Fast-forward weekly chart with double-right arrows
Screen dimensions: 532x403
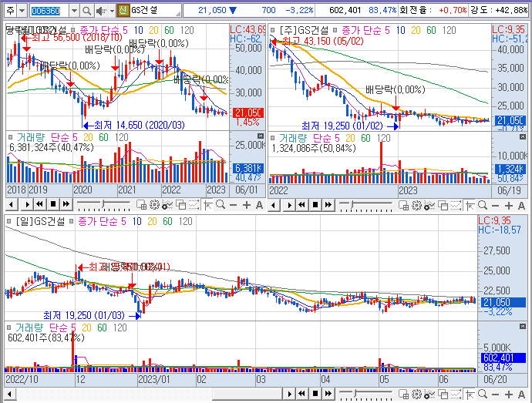(x=328, y=205)
